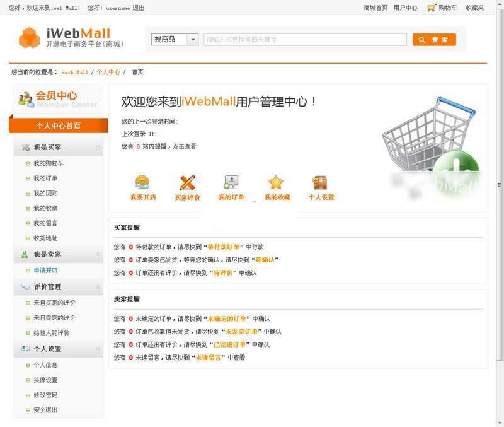Viewport: 504px width, 427px height.
Task: Click the shopping cart icon in top bar
Action: tap(432, 8)
